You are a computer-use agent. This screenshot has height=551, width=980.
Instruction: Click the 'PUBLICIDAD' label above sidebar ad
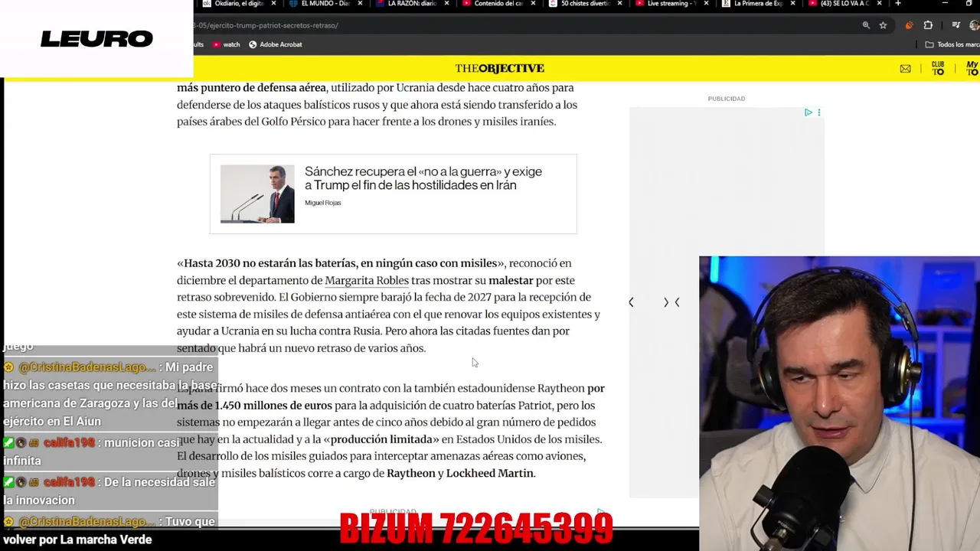pos(726,99)
